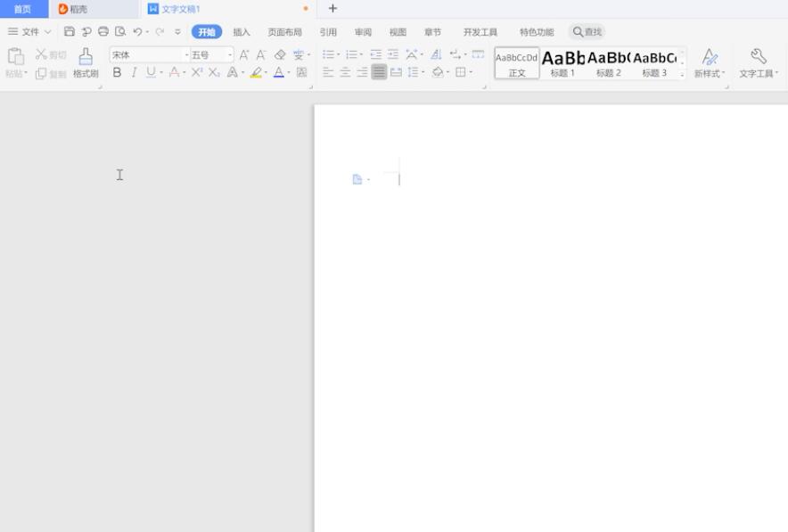Expand the 文字工具 dropdown
This screenshot has height=532, width=788.
776,73
